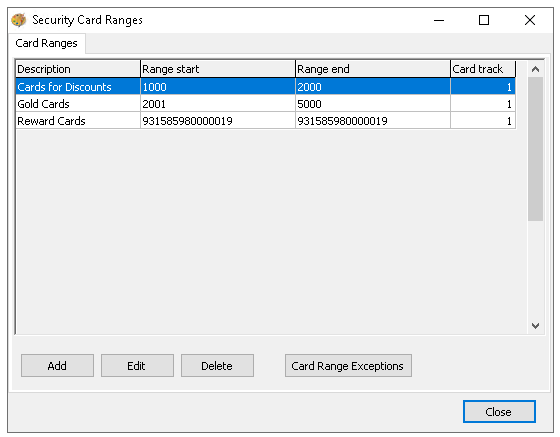Click the Range end column header
The height and width of the screenshot is (437, 560).
click(x=373, y=69)
